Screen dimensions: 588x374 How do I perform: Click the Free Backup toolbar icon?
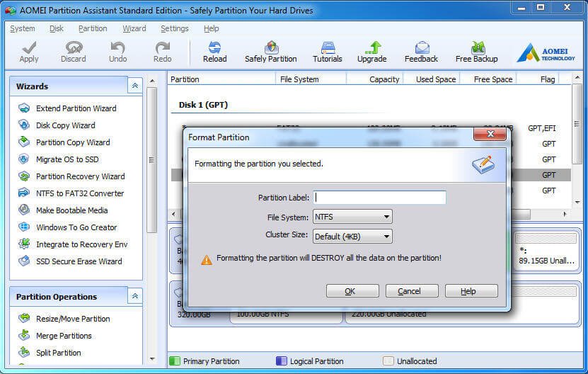click(x=477, y=52)
